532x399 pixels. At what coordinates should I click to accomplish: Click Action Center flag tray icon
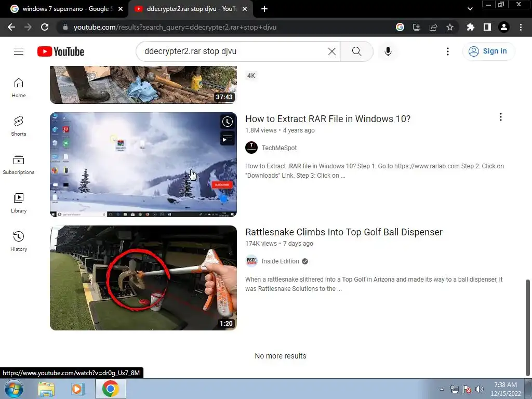point(467,389)
